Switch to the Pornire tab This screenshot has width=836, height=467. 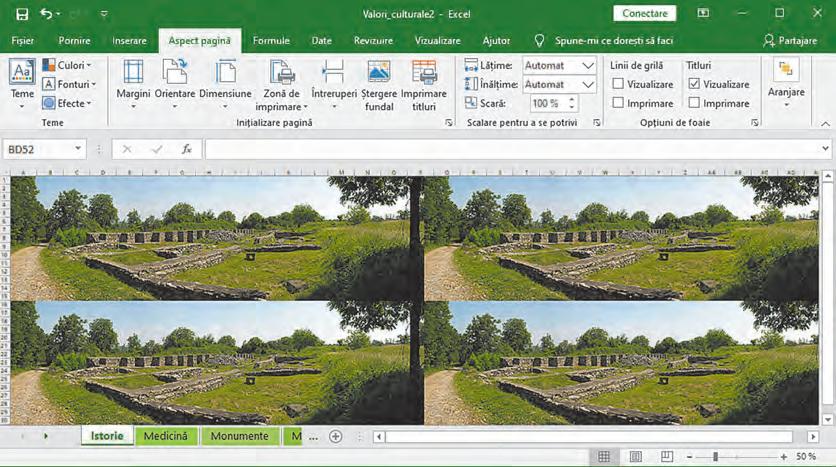(x=74, y=41)
